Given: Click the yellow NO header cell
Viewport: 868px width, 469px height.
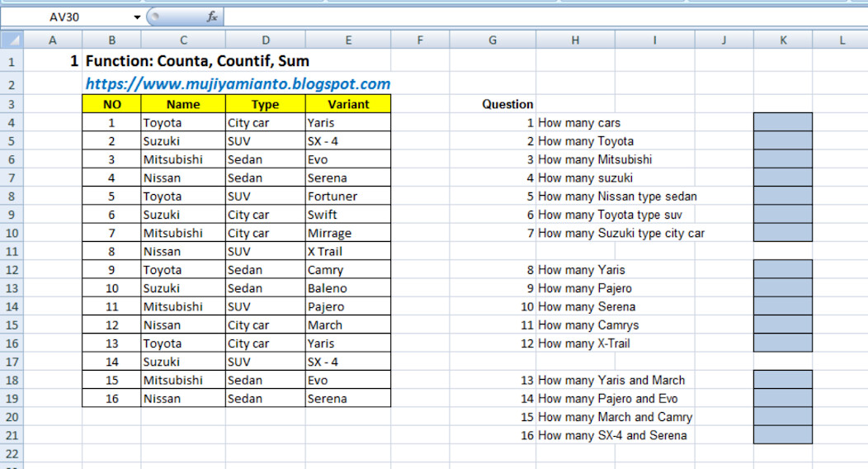Looking at the screenshot, I should pos(112,104).
